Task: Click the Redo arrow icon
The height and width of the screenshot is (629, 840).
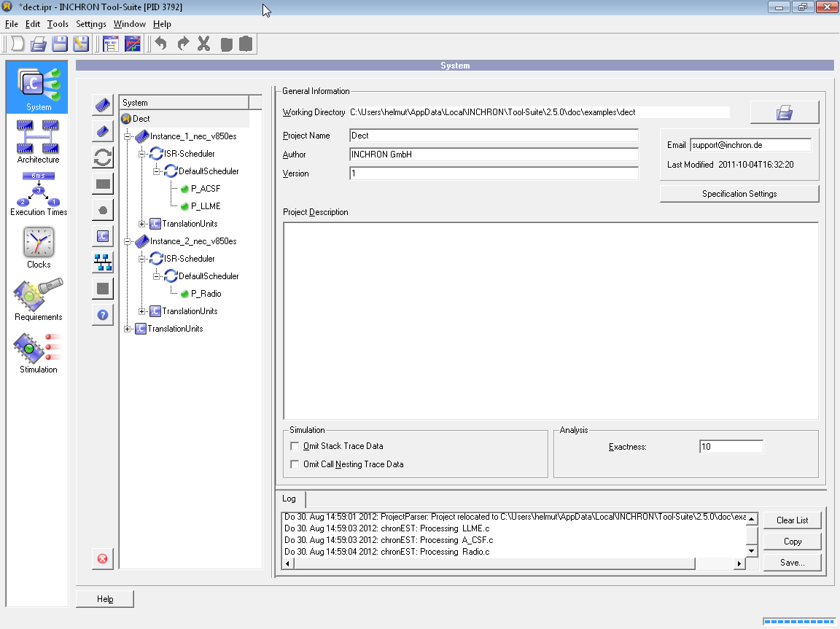Action: tap(183, 44)
